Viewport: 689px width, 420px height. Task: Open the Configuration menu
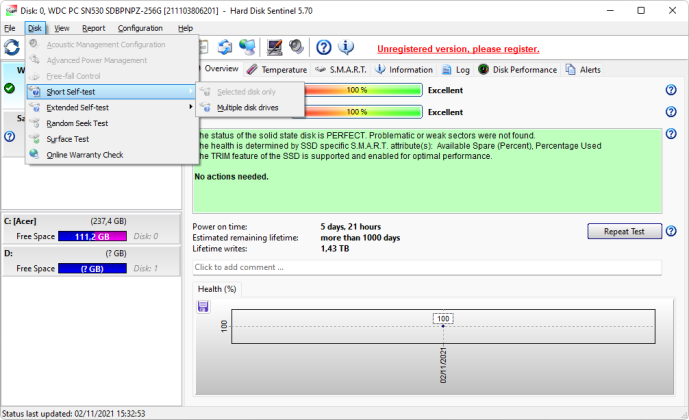[x=140, y=28]
